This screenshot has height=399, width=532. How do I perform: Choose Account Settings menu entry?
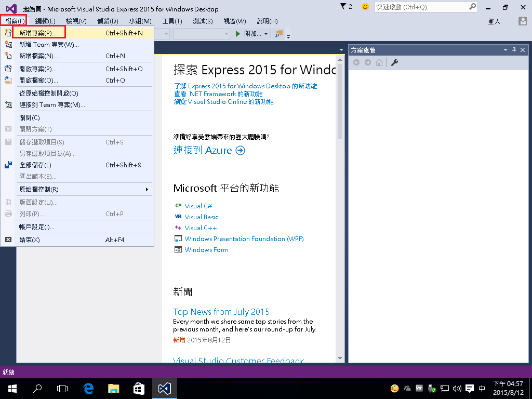point(77,227)
